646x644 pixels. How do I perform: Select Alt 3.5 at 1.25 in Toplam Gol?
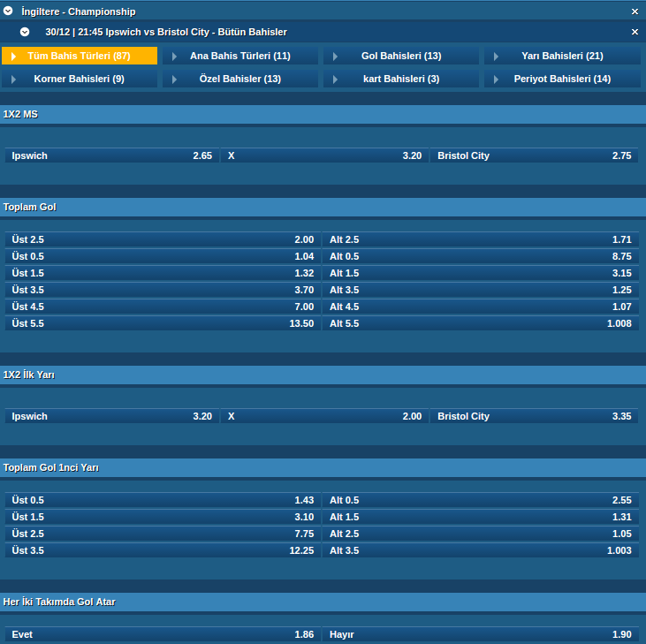click(481, 290)
